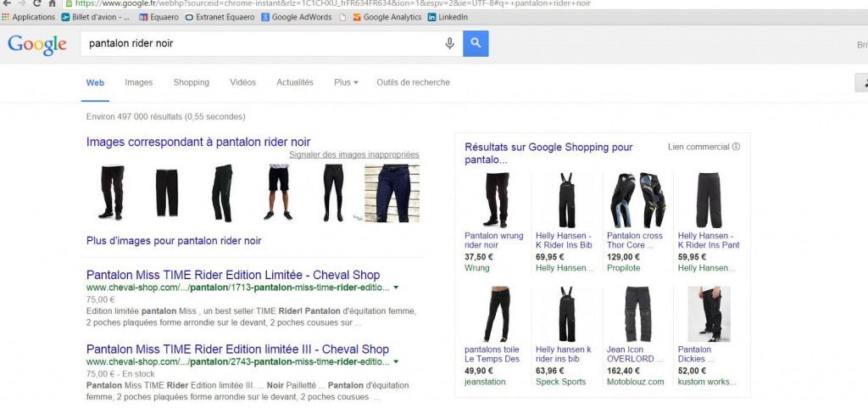
Task: Go to Chrome home page icon
Action: [52, 3]
